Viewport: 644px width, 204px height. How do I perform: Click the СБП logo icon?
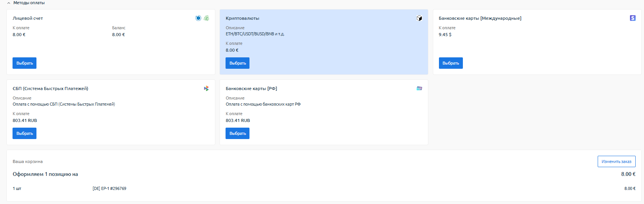coord(206,89)
